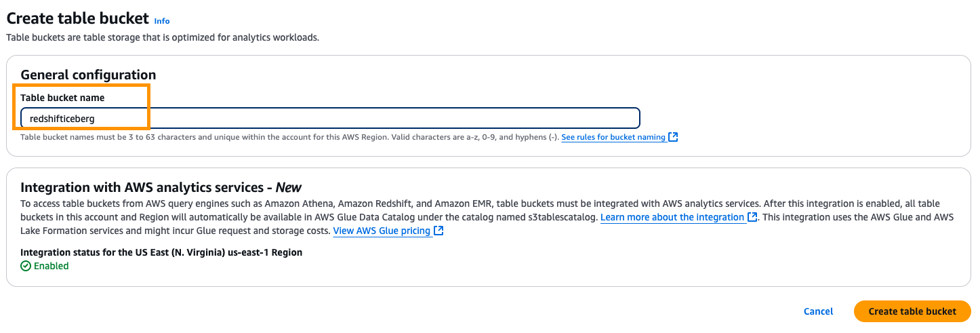Click external-link icon after Learn more about integration

coord(752,217)
